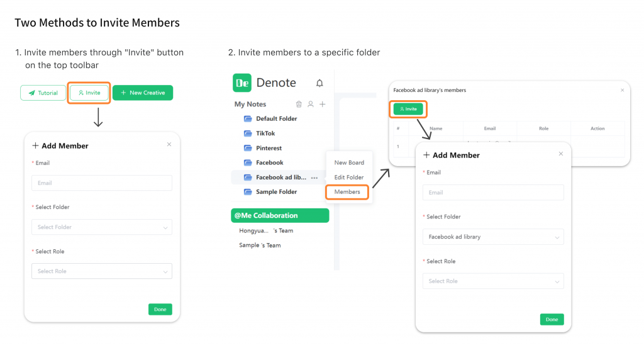644x345 pixels.
Task: Click Done in the left Add Member dialog
Action: (x=160, y=309)
